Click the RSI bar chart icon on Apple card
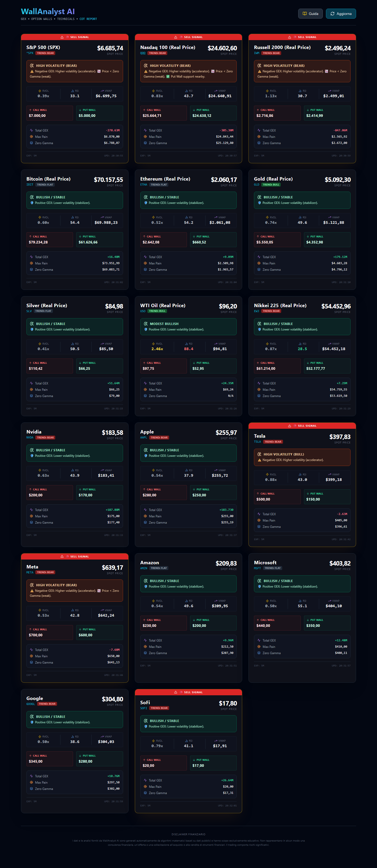Screen dimensions: 377x868 tap(186, 470)
